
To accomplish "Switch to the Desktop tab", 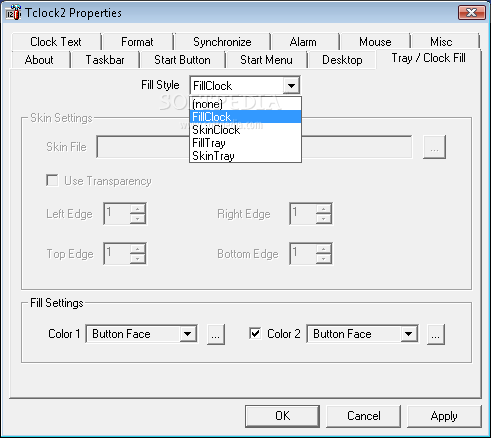I will click(x=342, y=60).
